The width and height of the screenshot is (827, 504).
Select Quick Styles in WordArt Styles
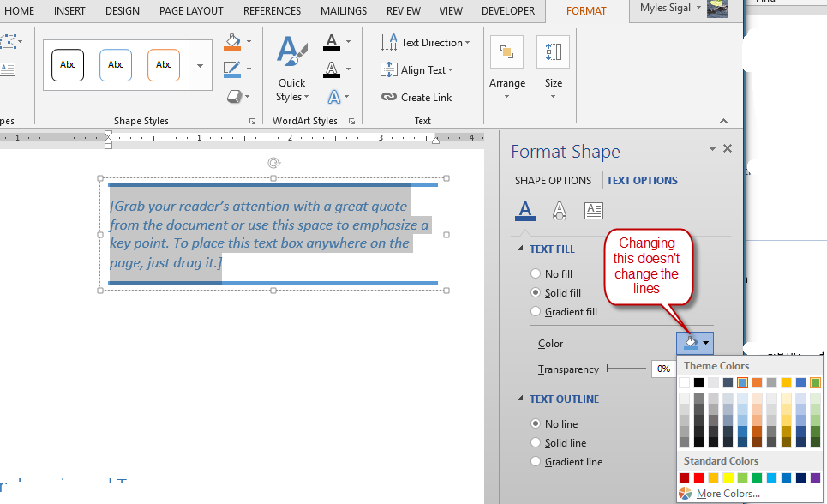tap(291, 69)
